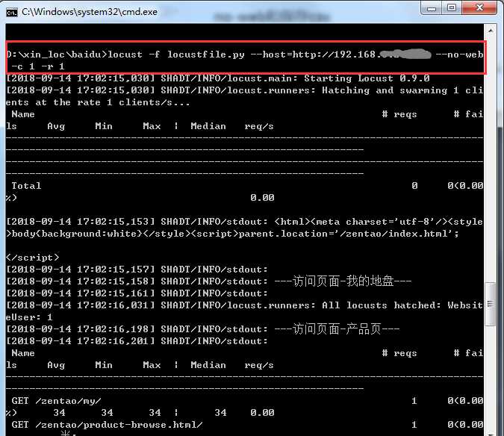Click the first 'Median' column header
Viewport: 504px width, 436px height.
[x=208, y=126]
